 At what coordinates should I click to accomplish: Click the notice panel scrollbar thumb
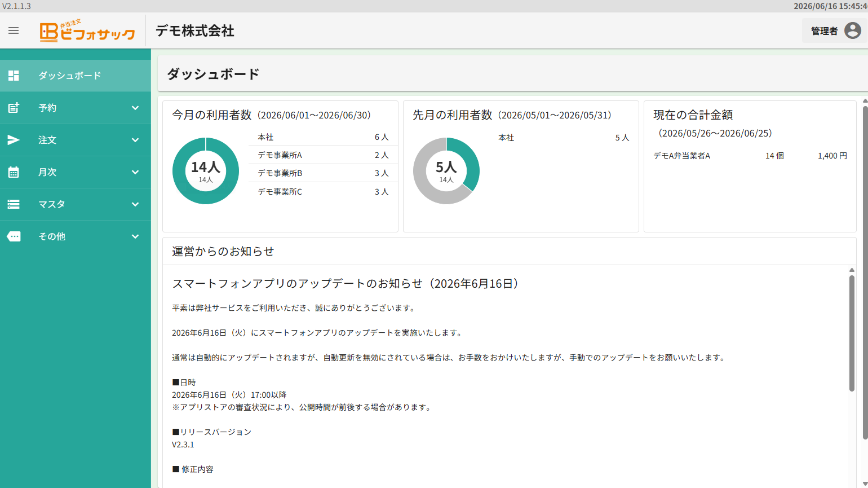pyautogui.click(x=852, y=333)
